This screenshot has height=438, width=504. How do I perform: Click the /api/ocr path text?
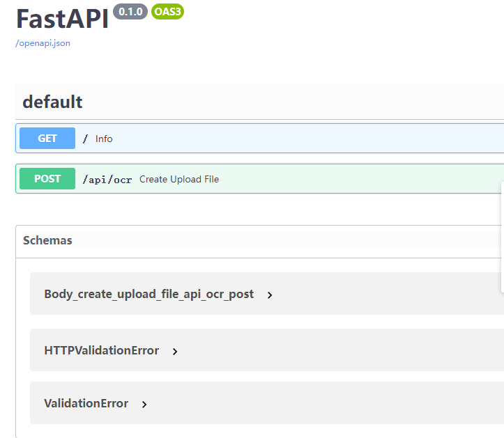point(107,179)
